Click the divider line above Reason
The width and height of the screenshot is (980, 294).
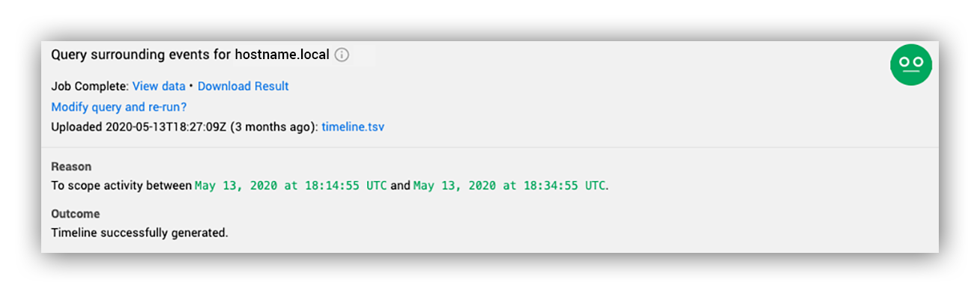point(490,147)
